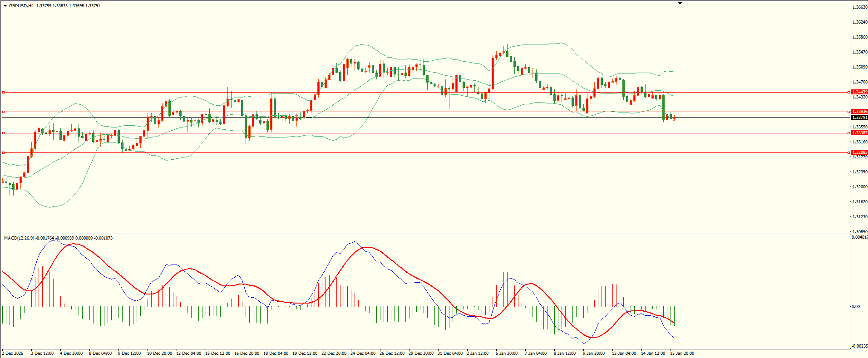Viewport: 868px width, 358px height.
Task: Click the MACD 0.00 scale label
Action: 856,307
